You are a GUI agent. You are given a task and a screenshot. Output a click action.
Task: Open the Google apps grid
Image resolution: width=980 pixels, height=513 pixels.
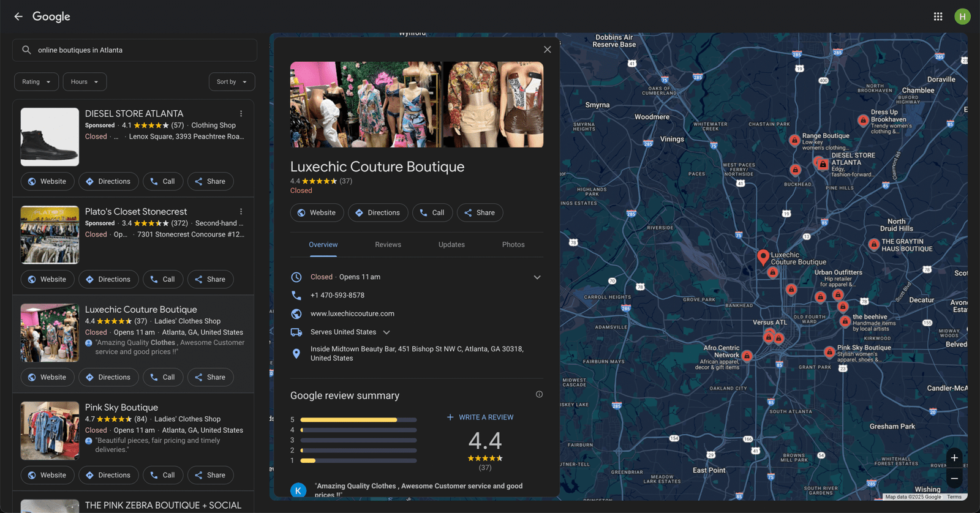tap(938, 17)
